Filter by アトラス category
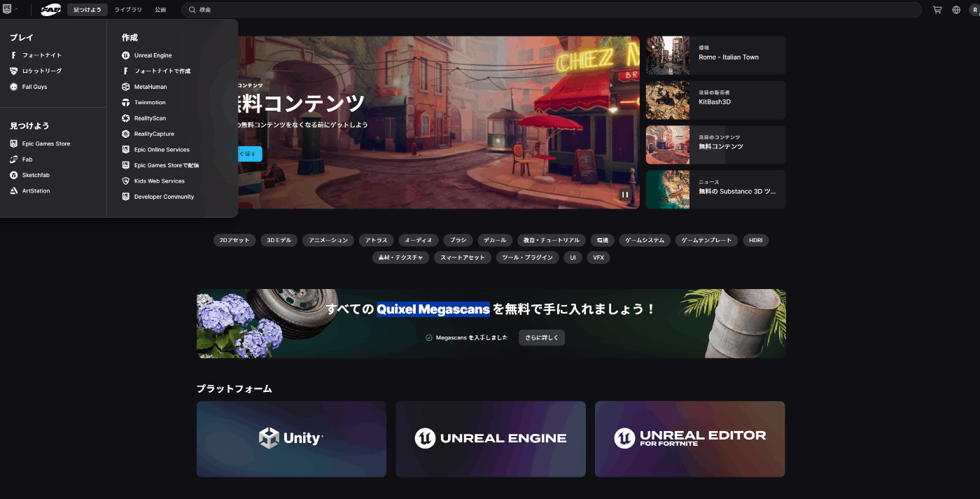 click(x=377, y=240)
